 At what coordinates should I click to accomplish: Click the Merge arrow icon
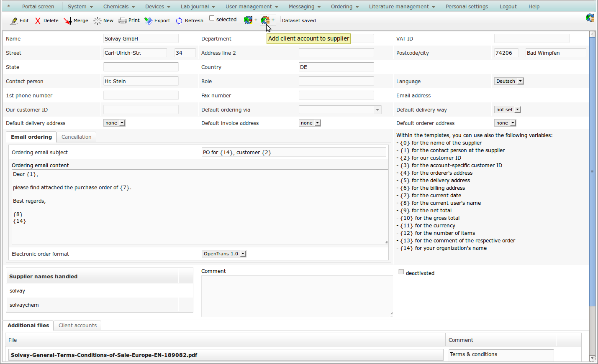point(67,20)
